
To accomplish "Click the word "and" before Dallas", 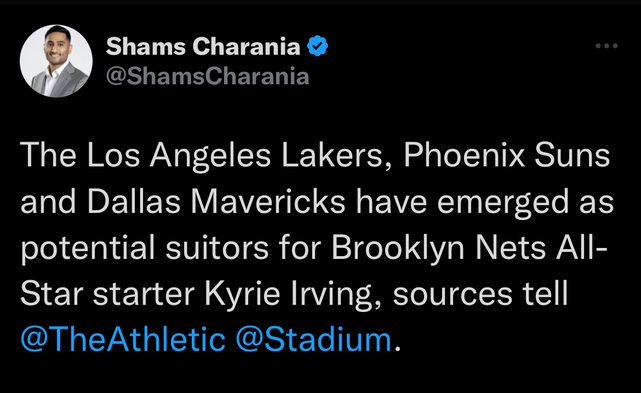I will 48,202.
